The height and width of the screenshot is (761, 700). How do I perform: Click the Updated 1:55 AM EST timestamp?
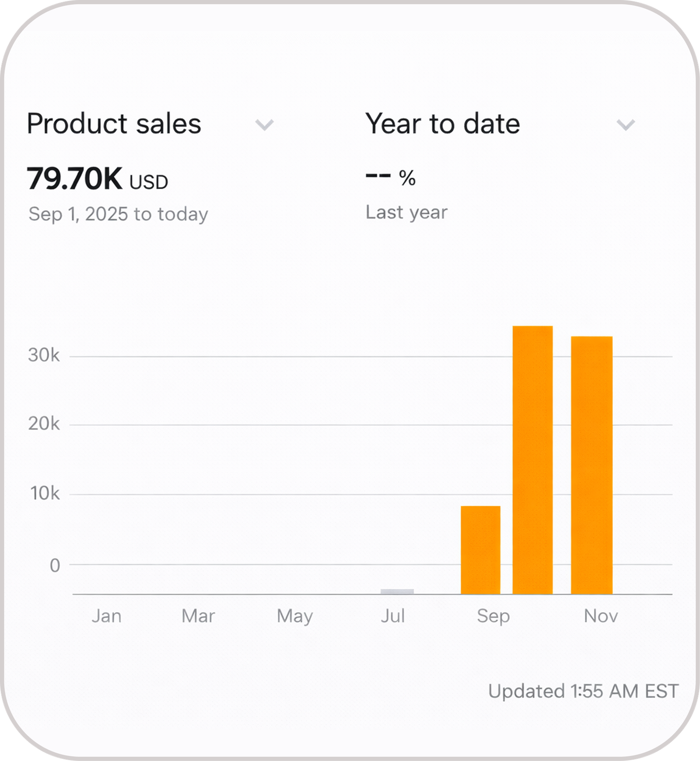(583, 691)
